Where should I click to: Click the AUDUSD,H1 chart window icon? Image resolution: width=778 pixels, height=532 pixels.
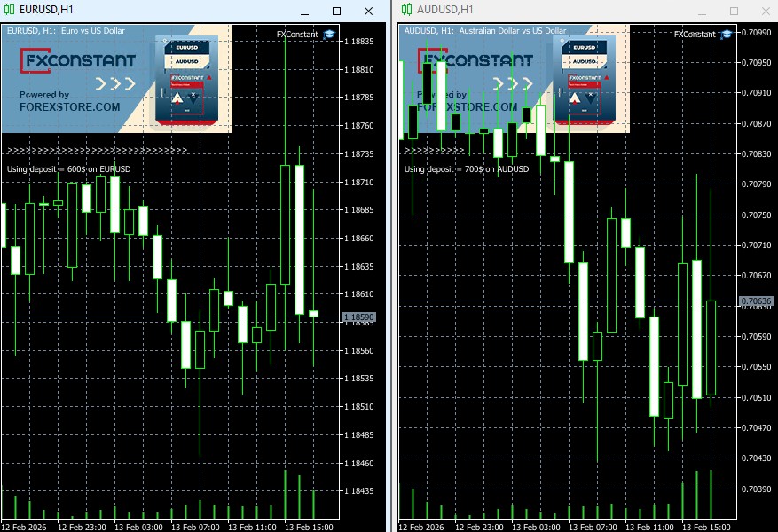tap(406, 11)
